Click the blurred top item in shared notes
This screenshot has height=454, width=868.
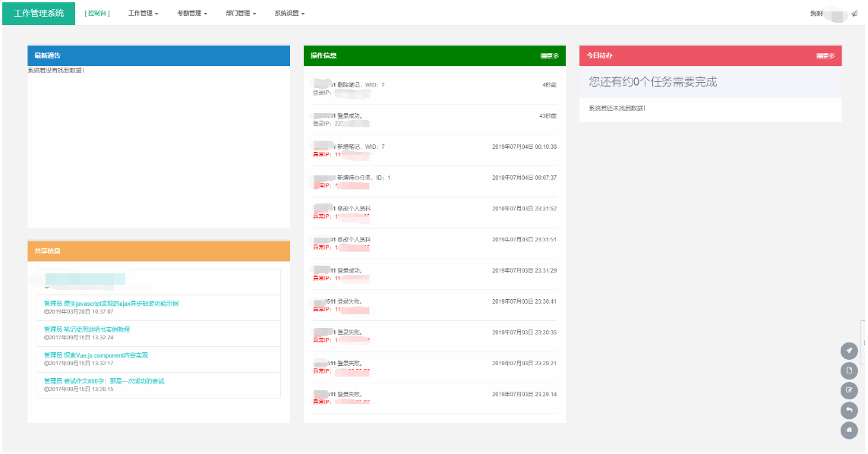pyautogui.click(x=85, y=279)
